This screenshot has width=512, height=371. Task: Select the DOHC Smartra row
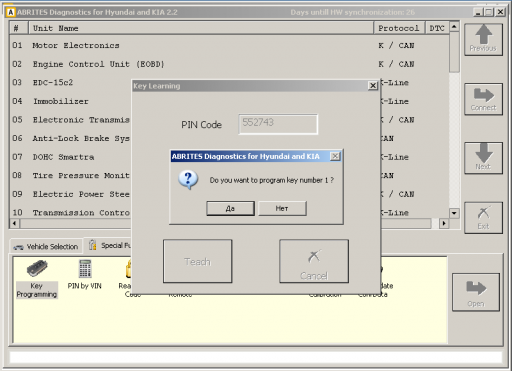71,157
